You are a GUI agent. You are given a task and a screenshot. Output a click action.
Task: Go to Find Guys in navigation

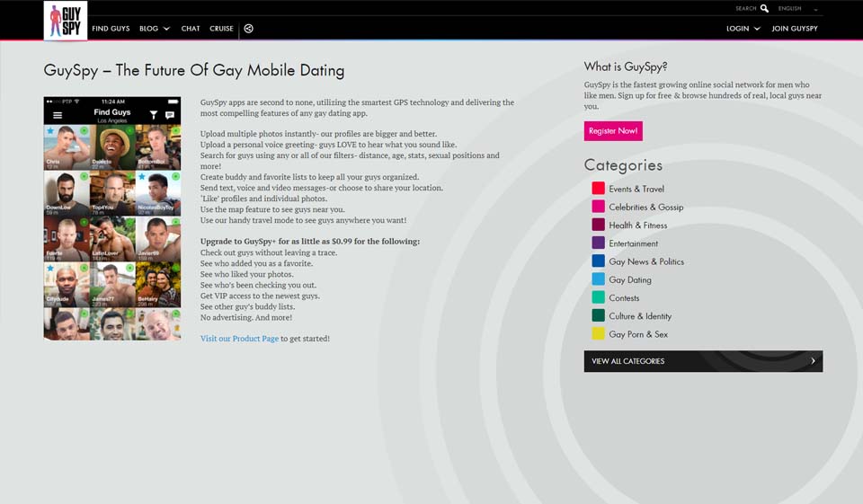click(111, 29)
